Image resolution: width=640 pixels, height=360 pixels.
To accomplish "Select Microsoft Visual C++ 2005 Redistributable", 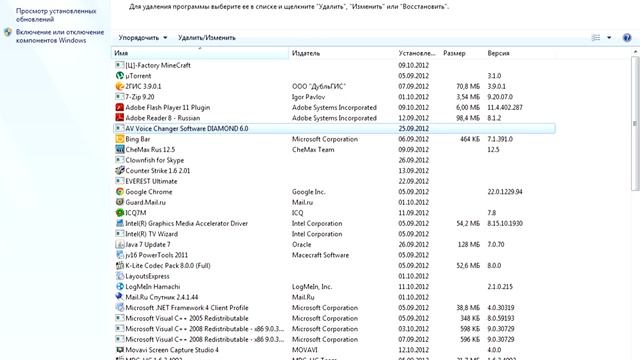I will (334, 318).
